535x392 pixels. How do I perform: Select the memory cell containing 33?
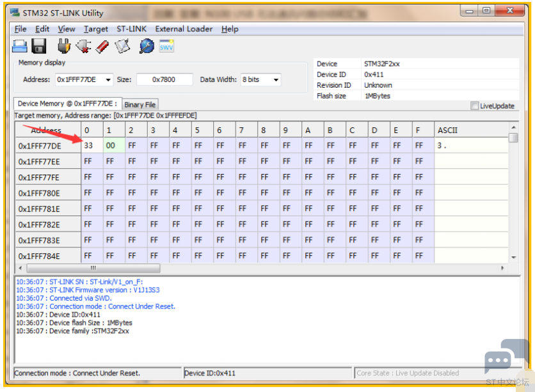pyautogui.click(x=92, y=146)
